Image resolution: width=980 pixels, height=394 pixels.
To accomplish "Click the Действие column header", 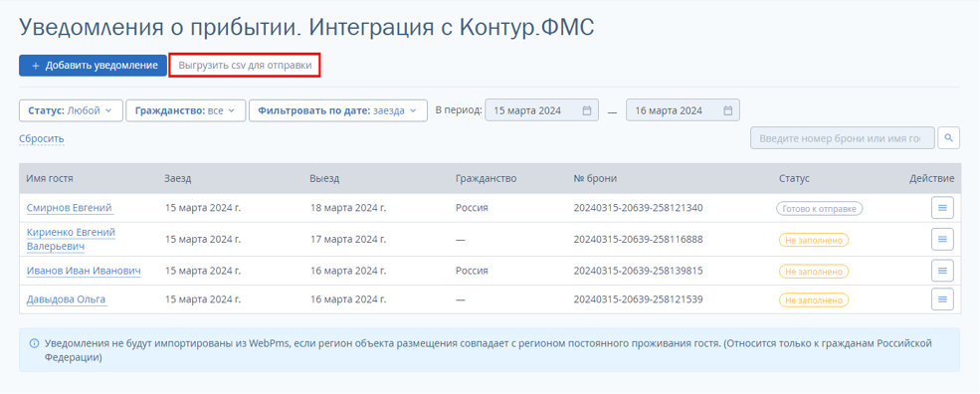I will pos(932,179).
